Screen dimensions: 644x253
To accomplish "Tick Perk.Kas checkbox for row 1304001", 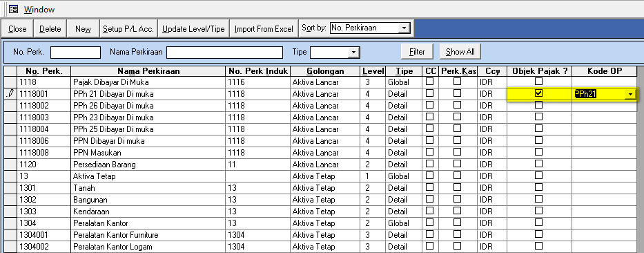I will [457, 234].
